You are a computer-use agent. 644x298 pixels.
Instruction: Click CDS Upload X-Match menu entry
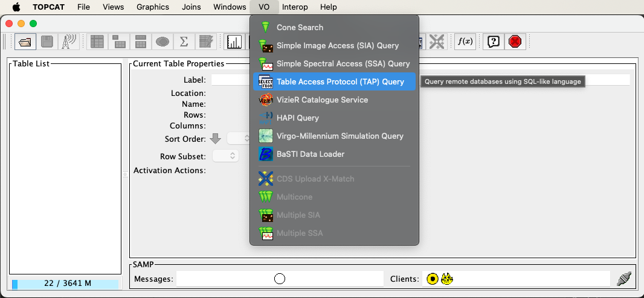click(x=334, y=179)
